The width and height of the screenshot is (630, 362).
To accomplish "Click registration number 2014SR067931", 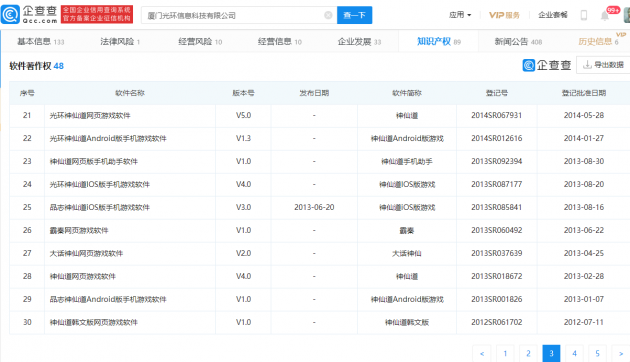I will (x=497, y=115).
